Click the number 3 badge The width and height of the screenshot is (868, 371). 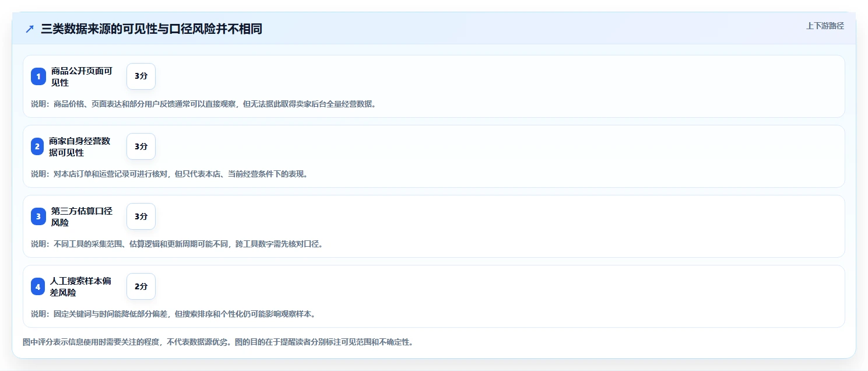point(38,216)
